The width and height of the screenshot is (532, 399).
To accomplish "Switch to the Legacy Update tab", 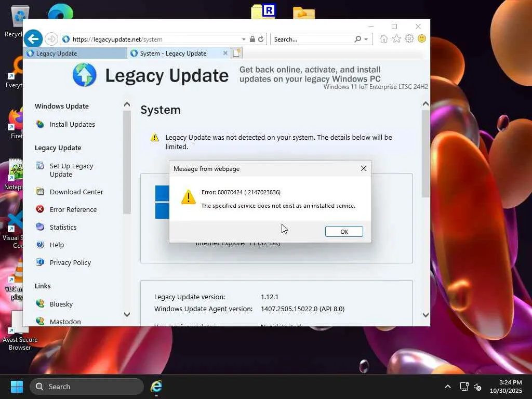I will [x=75, y=54].
